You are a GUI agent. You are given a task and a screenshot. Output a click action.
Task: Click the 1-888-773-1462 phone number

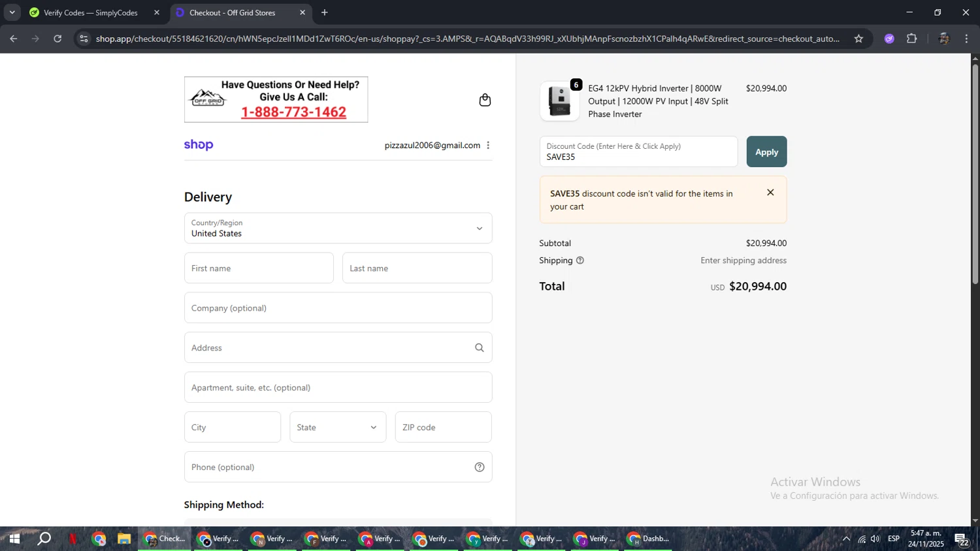point(293,112)
